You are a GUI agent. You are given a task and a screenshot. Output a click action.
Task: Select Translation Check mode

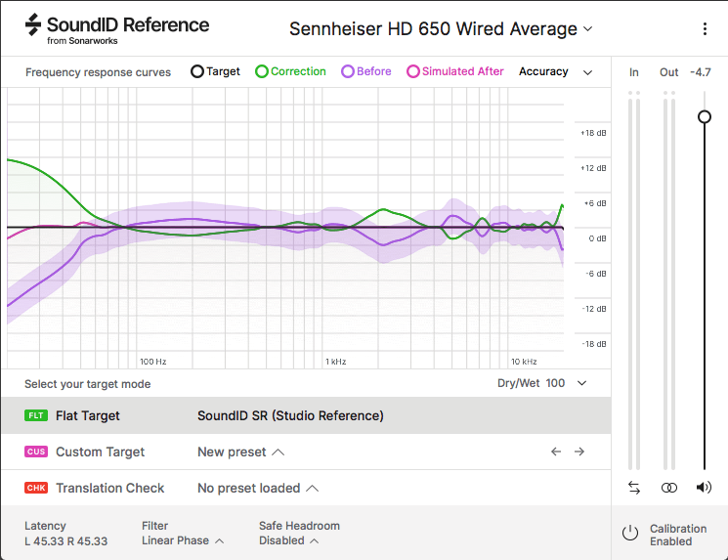pyautogui.click(x=109, y=488)
